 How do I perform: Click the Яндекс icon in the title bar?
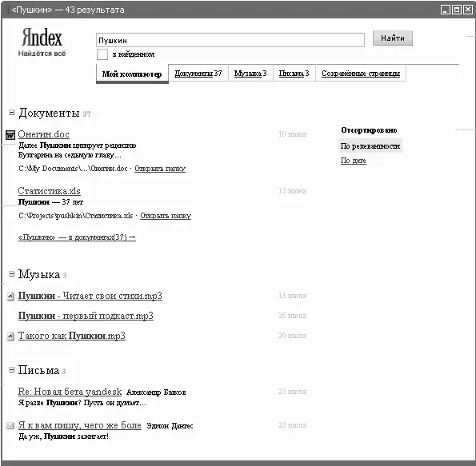pyautogui.click(x=7, y=10)
